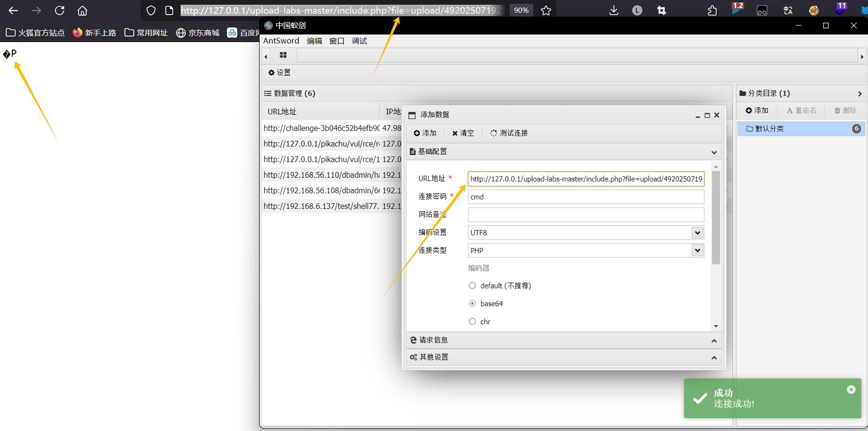This screenshot has height=431, width=868.
Task: Open the browser home page
Action: (82, 10)
